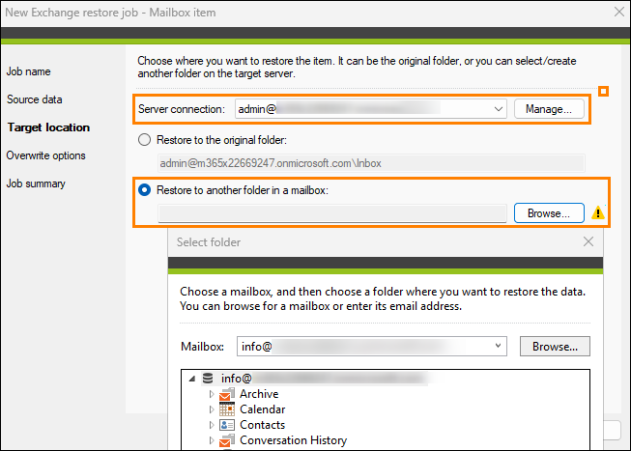
Task: Click the Archive folder mail icon
Action: 227,394
